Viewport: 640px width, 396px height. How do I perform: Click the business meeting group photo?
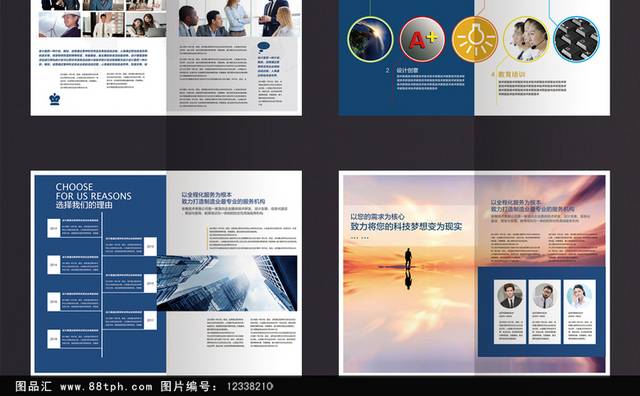[238, 18]
